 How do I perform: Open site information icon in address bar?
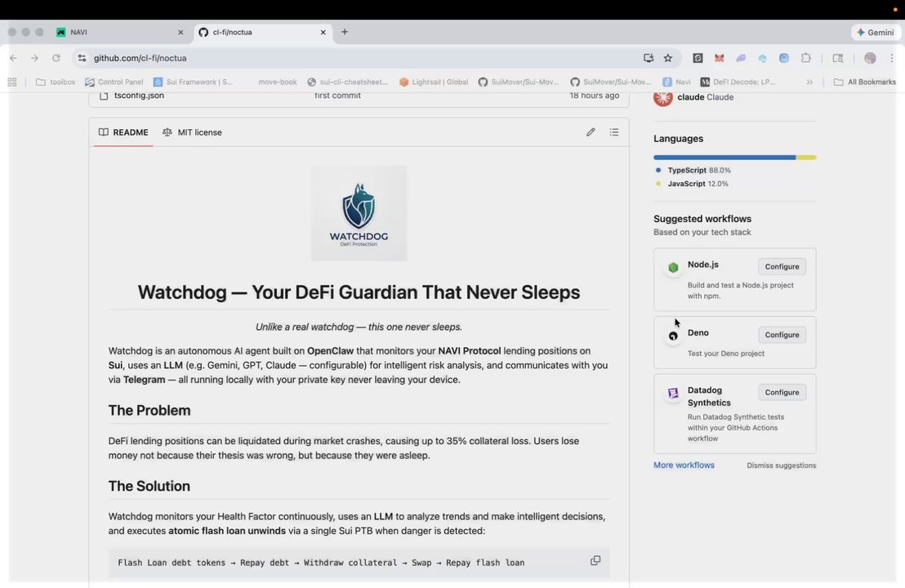(82, 58)
